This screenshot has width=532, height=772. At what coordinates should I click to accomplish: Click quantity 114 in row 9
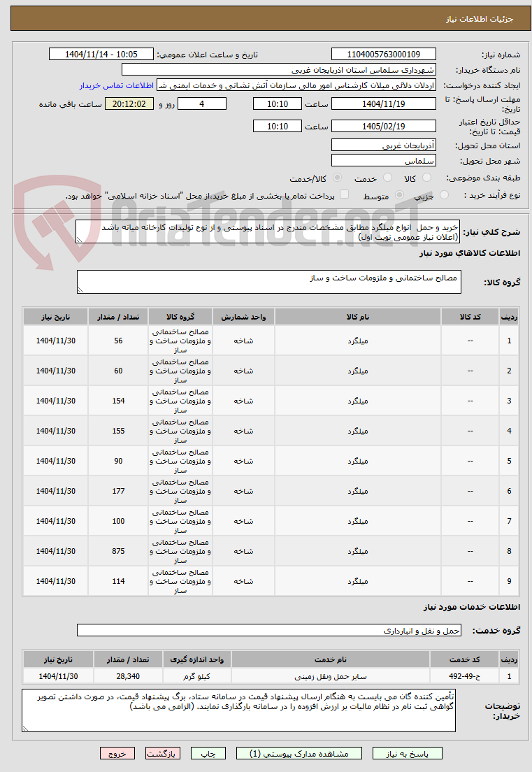click(118, 581)
